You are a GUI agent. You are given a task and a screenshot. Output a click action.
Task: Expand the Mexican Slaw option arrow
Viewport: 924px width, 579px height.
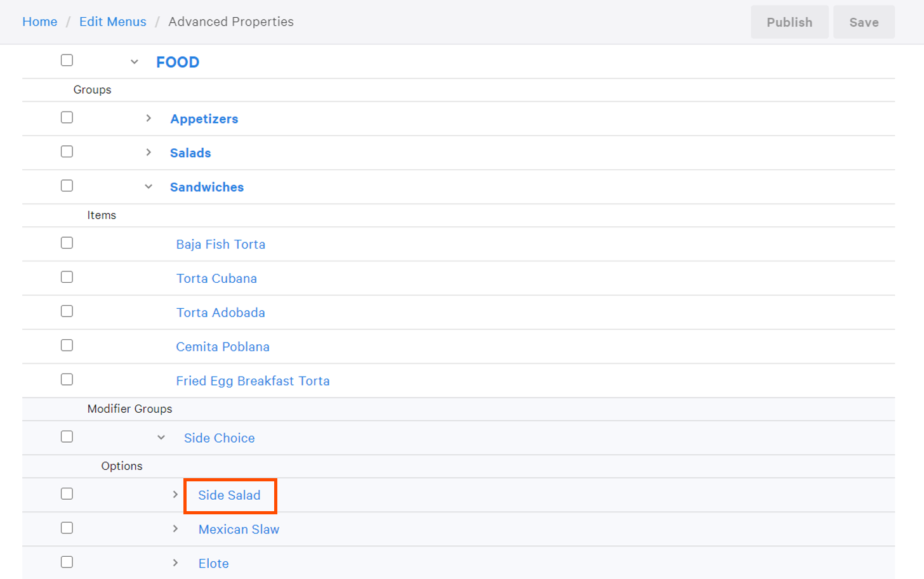pos(175,529)
